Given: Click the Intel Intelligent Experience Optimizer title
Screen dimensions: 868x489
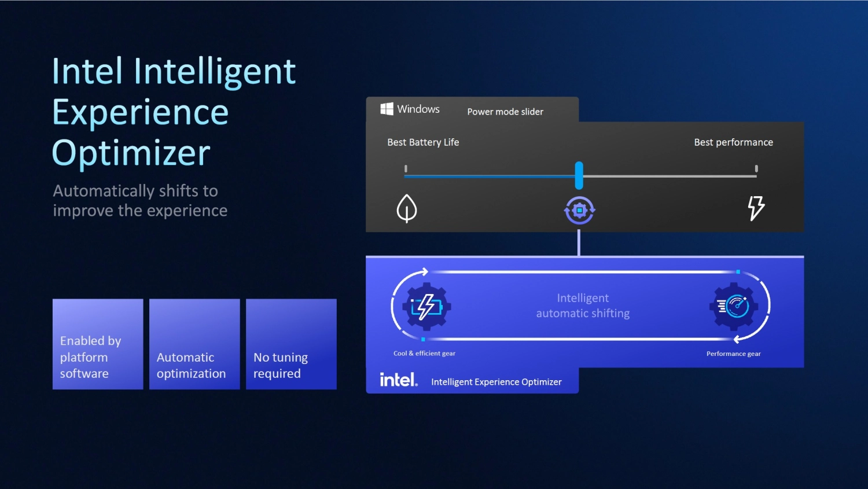Looking at the screenshot, I should tap(174, 111).
